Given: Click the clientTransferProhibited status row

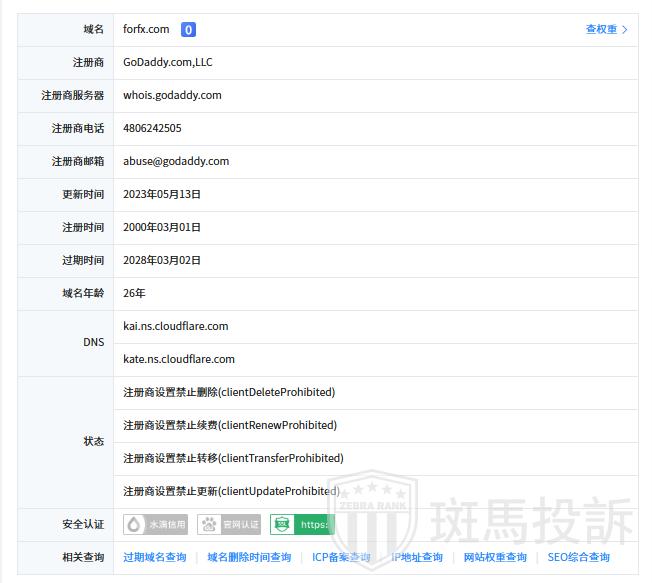Looking at the screenshot, I should (233, 458).
